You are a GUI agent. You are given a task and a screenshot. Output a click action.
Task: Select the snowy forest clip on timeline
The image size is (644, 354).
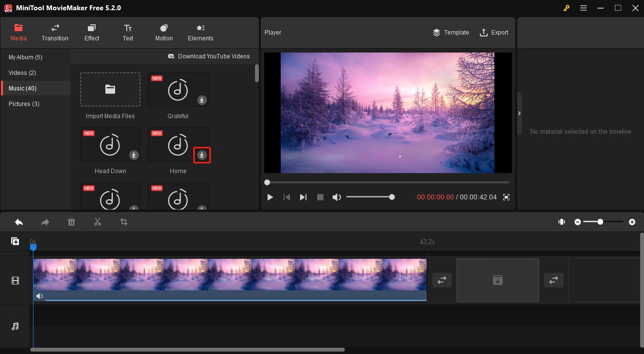(230, 280)
